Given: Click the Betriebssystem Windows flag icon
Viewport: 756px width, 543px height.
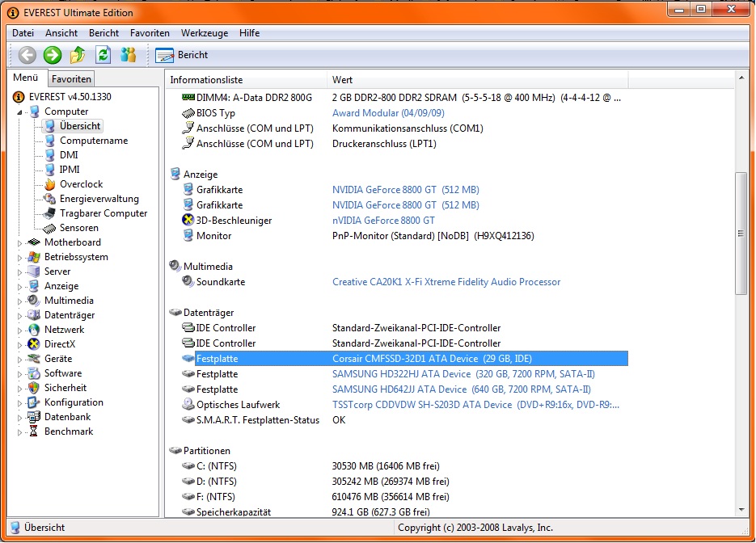Looking at the screenshot, I should coord(34,257).
